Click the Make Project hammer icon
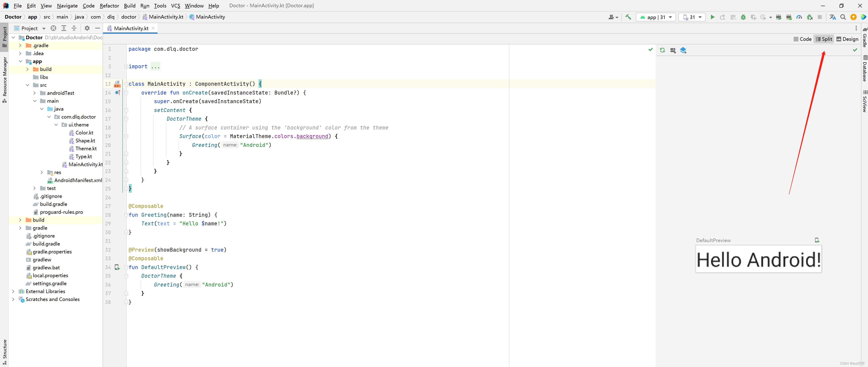868x367 pixels. pyautogui.click(x=628, y=17)
